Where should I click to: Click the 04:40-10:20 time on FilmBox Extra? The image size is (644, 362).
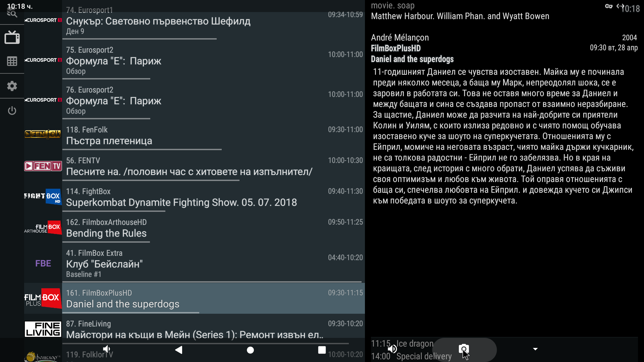[345, 257]
